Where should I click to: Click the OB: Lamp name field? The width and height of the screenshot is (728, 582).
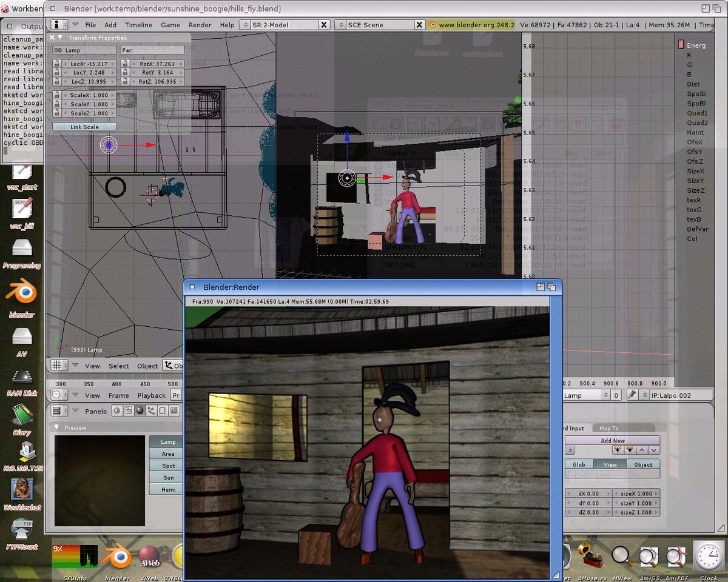tap(84, 50)
